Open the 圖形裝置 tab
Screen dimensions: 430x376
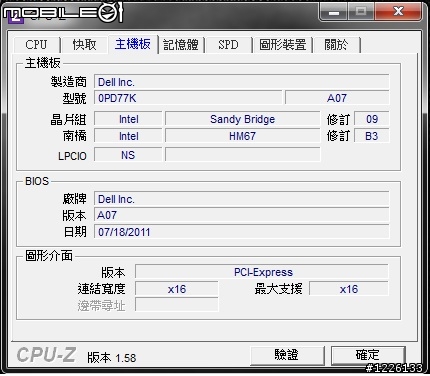coord(283,45)
